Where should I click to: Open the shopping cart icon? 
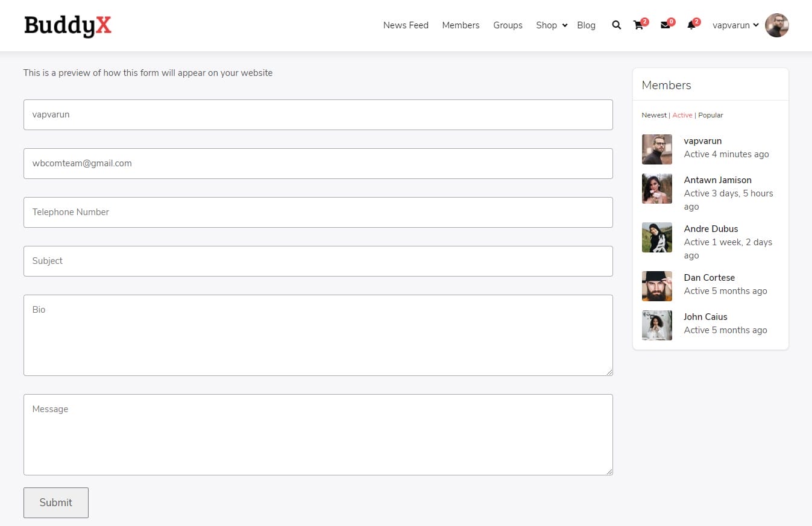click(x=638, y=25)
